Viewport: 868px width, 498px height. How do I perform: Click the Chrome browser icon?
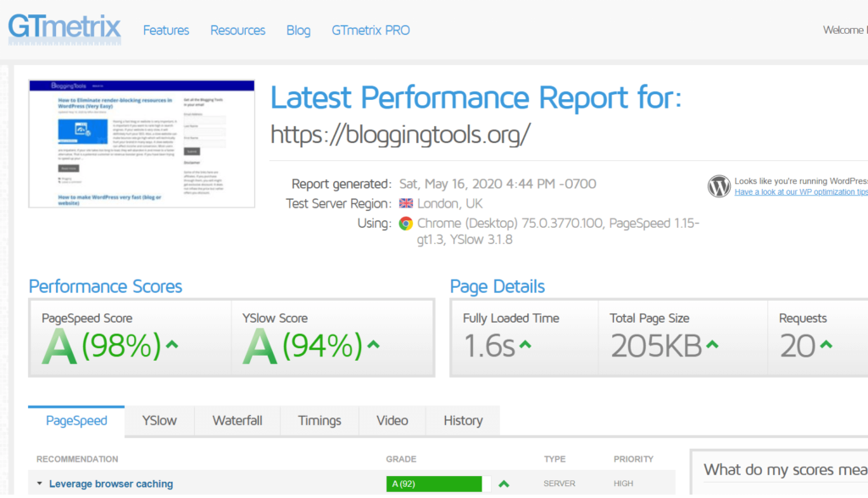(406, 224)
